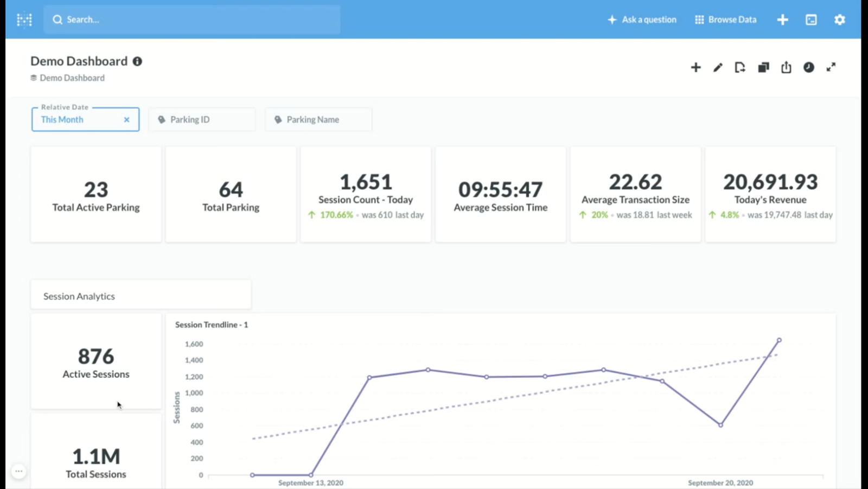Open the Relative Date filter dropdown
Screen dimensions: 868x489
[x=76, y=120]
